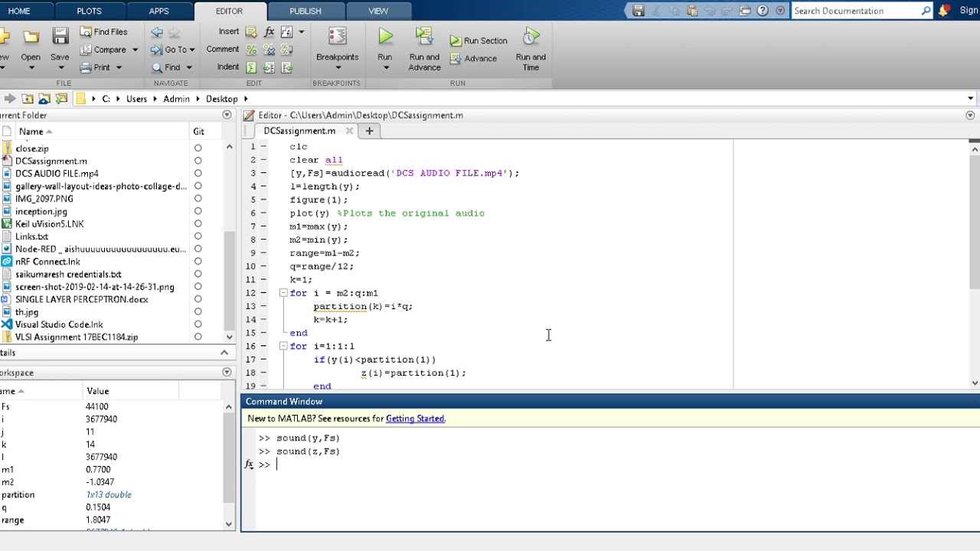Open the Compare dropdown arrow
Image resolution: width=980 pixels, height=551 pixels.
pyautogui.click(x=135, y=50)
